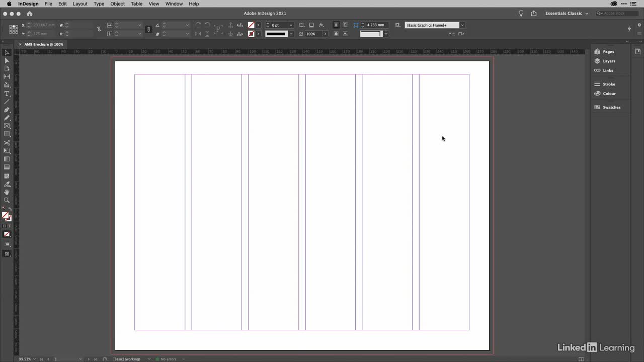644x362 pixels.
Task: Toggle formatting affects container
Action: pos(5,226)
